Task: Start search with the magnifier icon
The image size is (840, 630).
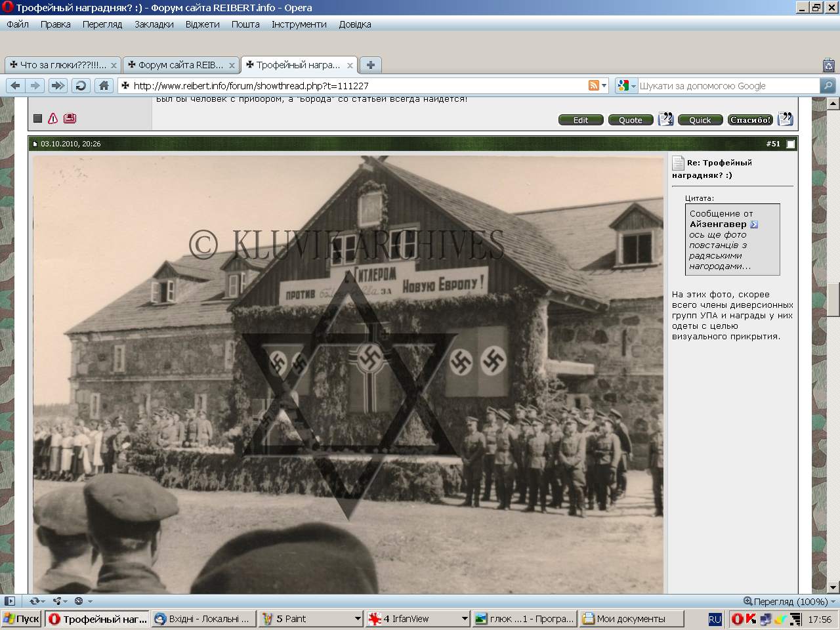Action: click(828, 85)
